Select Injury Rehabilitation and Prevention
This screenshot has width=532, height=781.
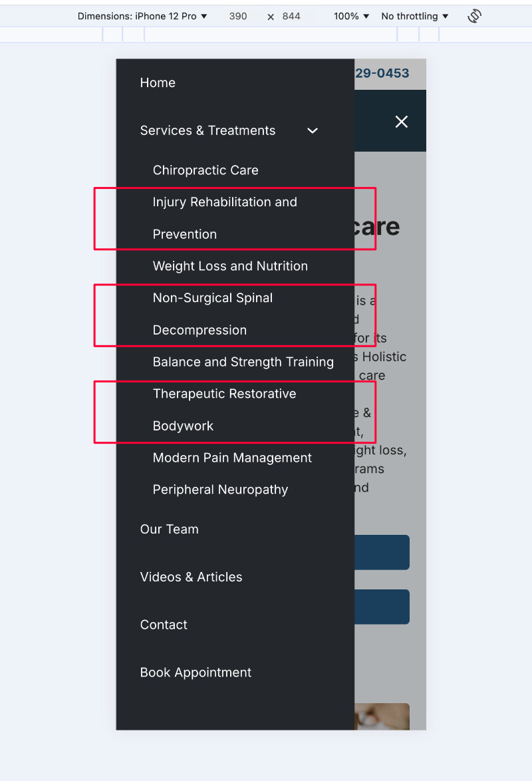pos(225,218)
